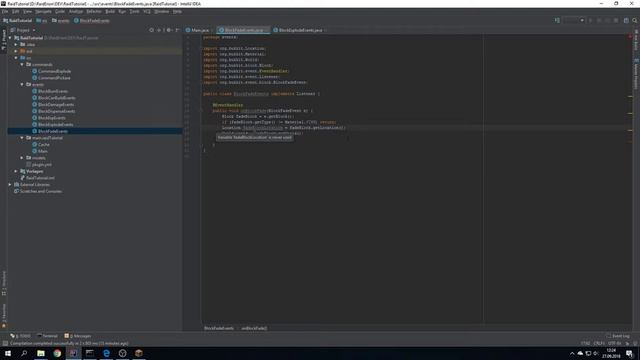The width and height of the screenshot is (640, 360).
Task: Fold onBlockFade method in gutter
Action: pyautogui.click(x=201, y=111)
